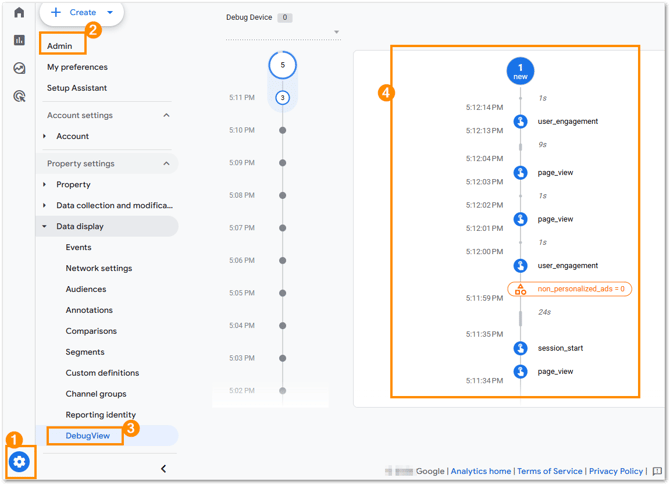Viewport: 670px width, 485px height.
Task: Collapse the Property settings section
Action: pyautogui.click(x=166, y=164)
